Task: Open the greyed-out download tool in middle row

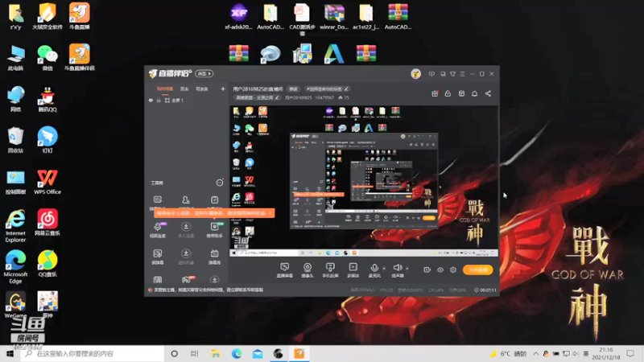Action: [186, 229]
